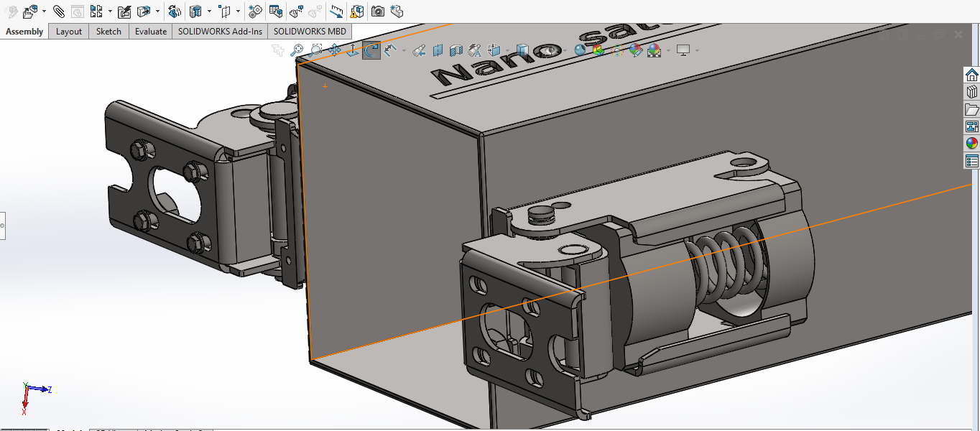980x431 pixels.
Task: Open the Design Library task pane tab
Action: pos(972,92)
